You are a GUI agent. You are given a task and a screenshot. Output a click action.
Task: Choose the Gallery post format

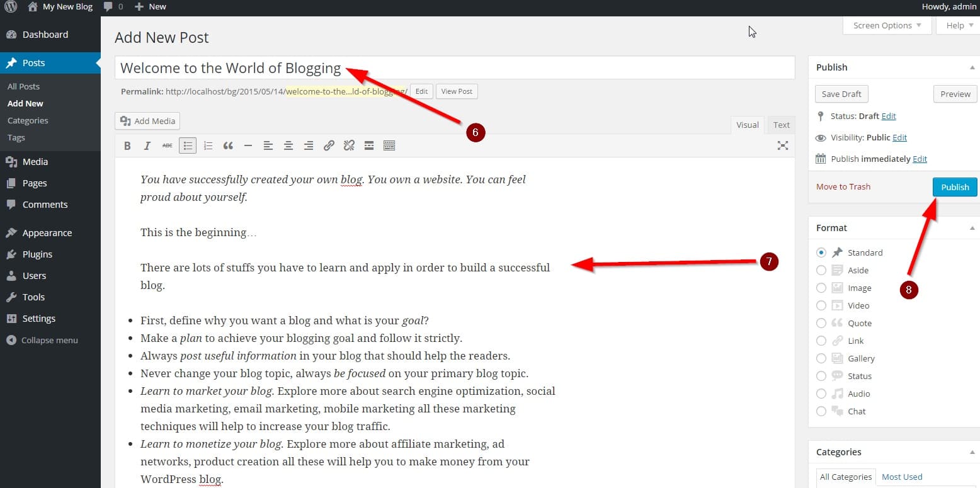tap(821, 358)
